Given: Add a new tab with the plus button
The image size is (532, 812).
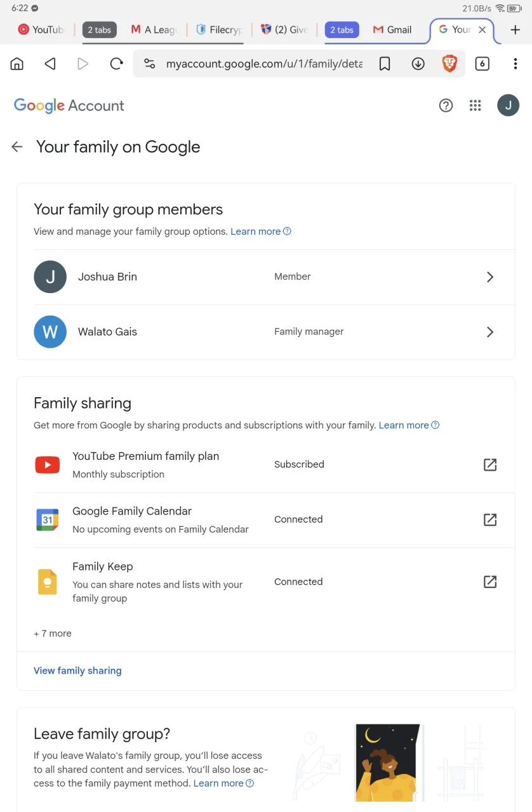Looking at the screenshot, I should point(515,30).
